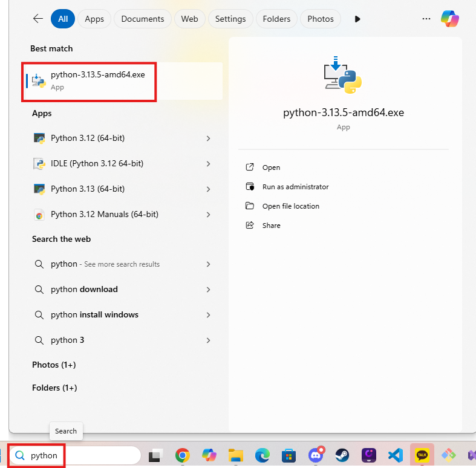Choose Open file location
476x468 pixels.
tap(291, 206)
